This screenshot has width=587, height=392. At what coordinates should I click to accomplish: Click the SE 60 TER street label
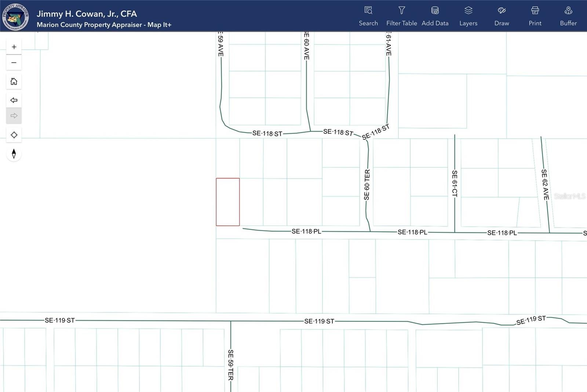[367, 185]
